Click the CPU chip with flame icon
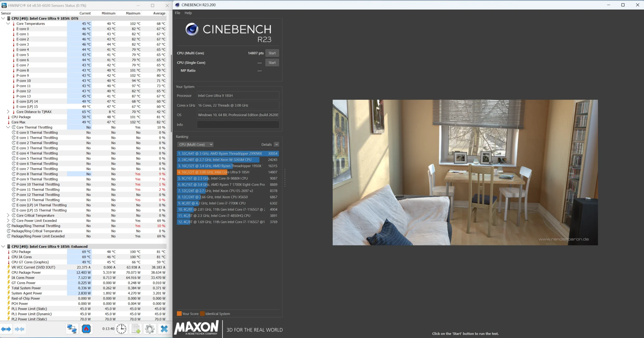The width and height of the screenshot is (644, 338). (x=86, y=329)
